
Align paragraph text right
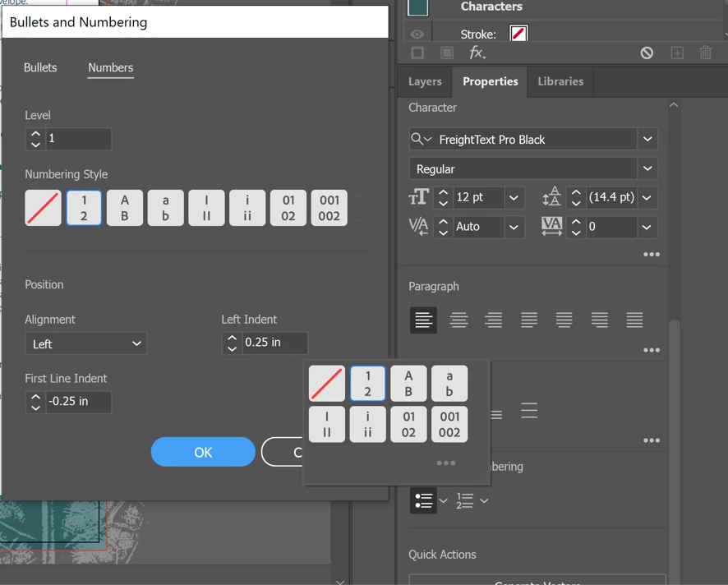[x=494, y=320]
